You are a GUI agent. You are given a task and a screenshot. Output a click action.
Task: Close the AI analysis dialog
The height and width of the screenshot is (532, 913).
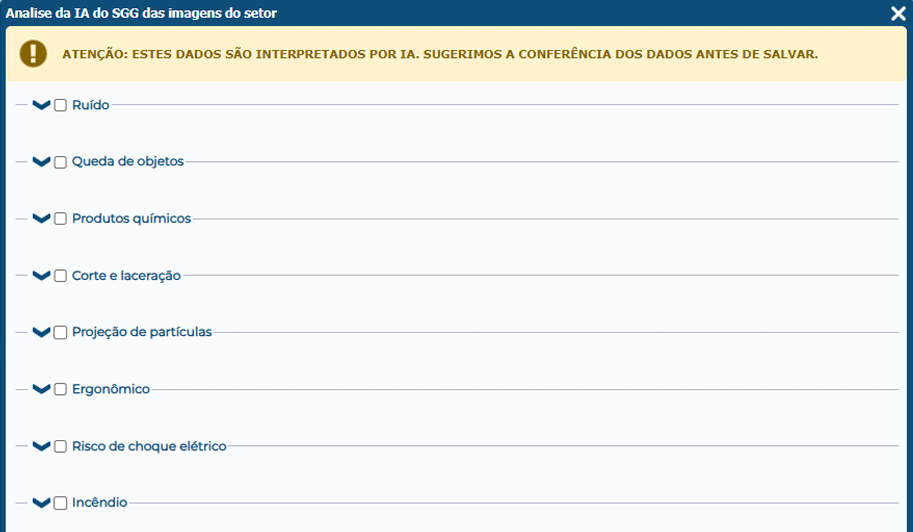[898, 13]
